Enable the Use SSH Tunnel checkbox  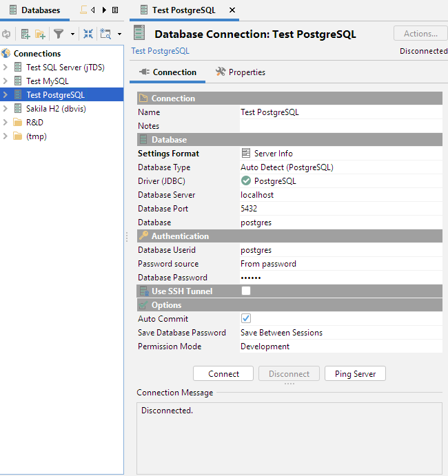pos(246,291)
